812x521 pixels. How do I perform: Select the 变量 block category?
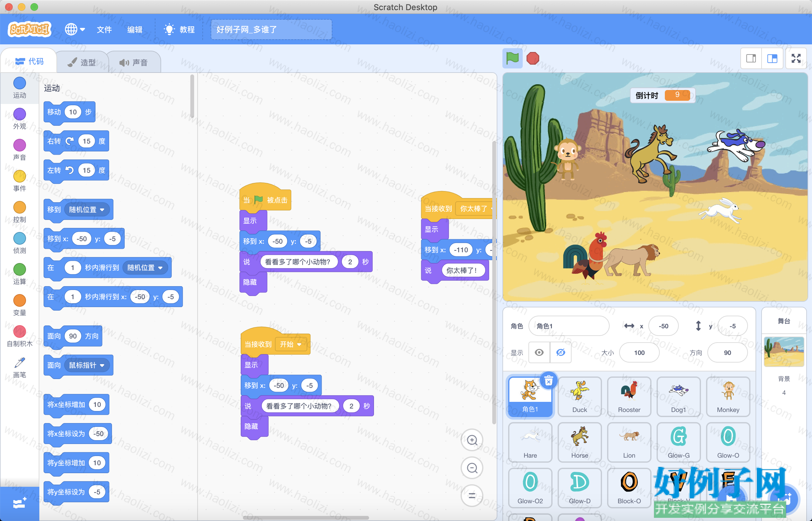tap(20, 306)
